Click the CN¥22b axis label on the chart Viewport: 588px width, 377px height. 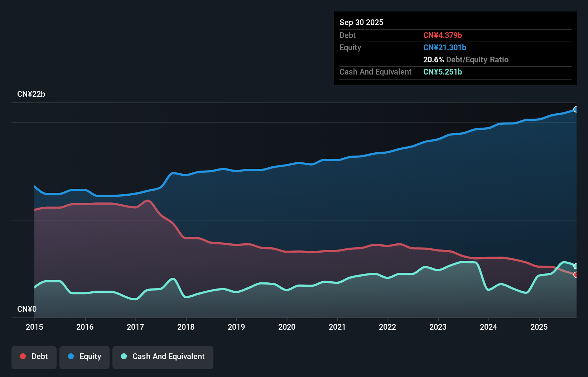click(x=32, y=94)
